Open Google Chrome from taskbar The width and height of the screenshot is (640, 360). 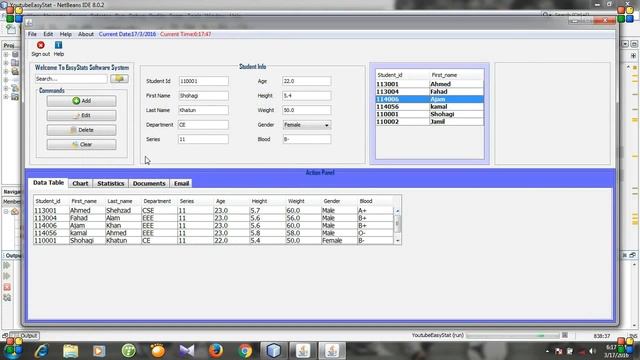(245, 351)
